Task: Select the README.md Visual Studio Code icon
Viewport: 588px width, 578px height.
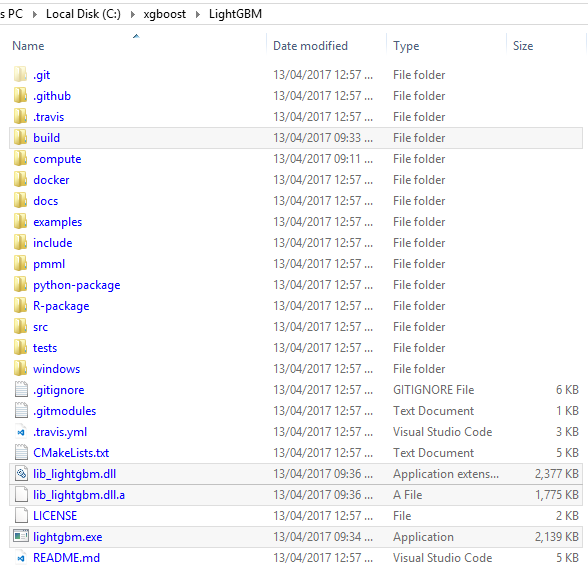Action: [21, 558]
